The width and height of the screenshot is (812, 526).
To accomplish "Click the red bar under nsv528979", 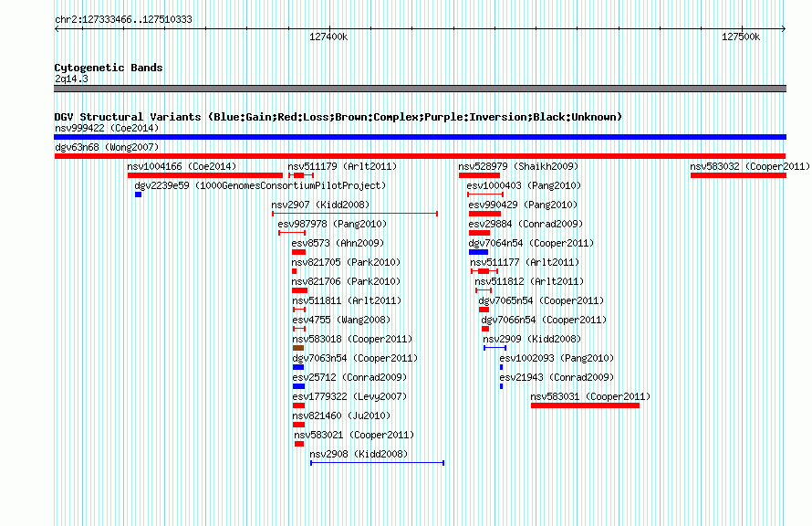I will coord(479,175).
